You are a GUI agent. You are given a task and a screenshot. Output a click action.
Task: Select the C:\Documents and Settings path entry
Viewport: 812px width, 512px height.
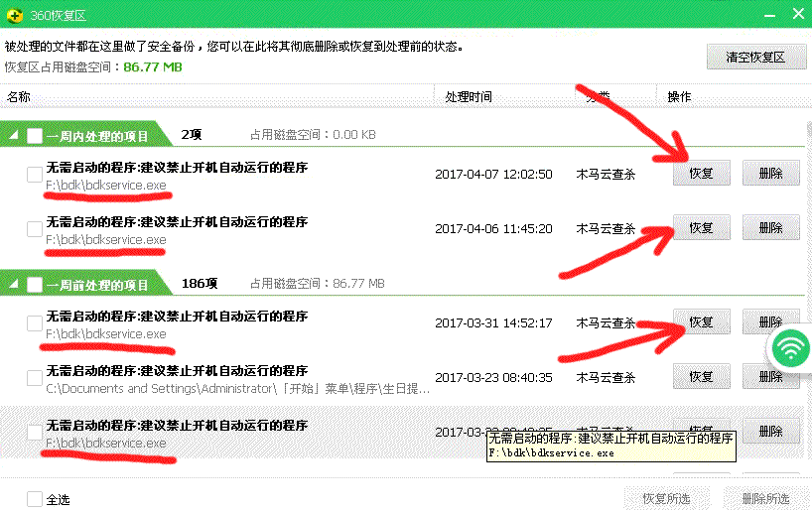pyautogui.click(x=237, y=388)
